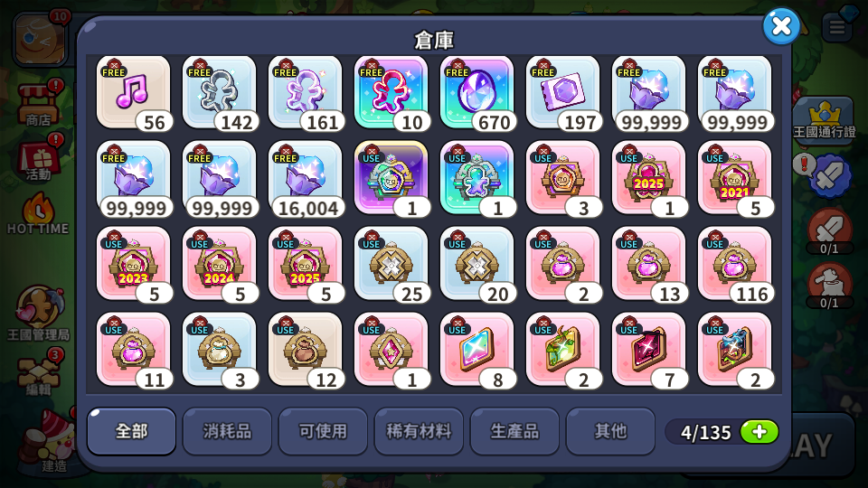The height and width of the screenshot is (488, 868).
Task: Use the 2024 cookie chest item
Action: pos(219,265)
